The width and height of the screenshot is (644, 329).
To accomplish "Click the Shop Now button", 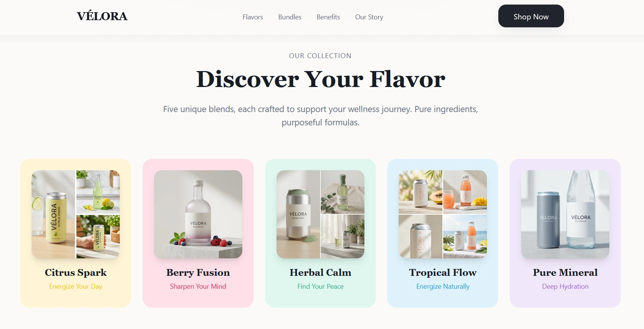I will 531,16.
